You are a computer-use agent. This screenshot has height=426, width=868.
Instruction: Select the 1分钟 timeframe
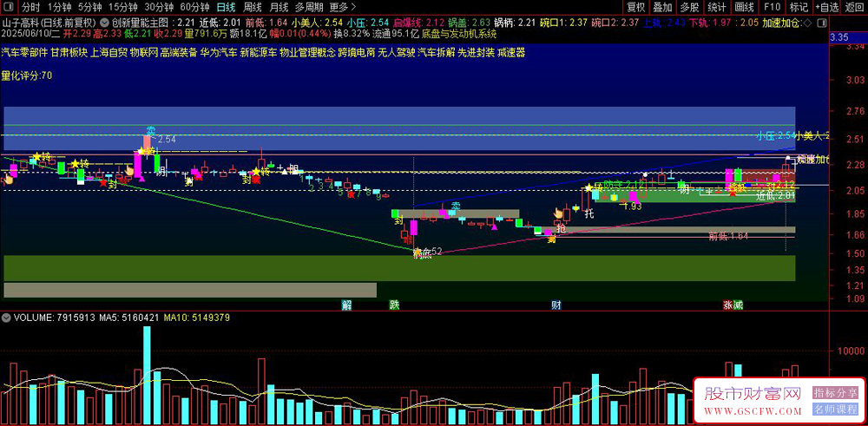click(59, 7)
